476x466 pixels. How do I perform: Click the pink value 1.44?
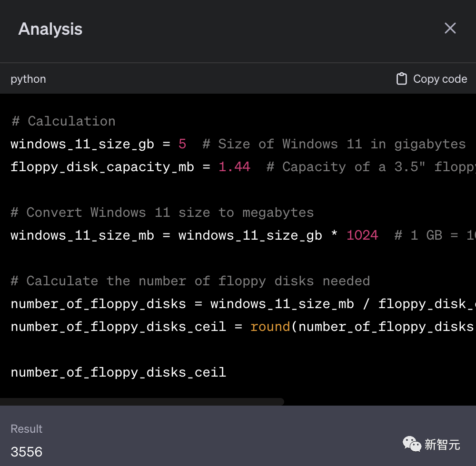(234, 167)
